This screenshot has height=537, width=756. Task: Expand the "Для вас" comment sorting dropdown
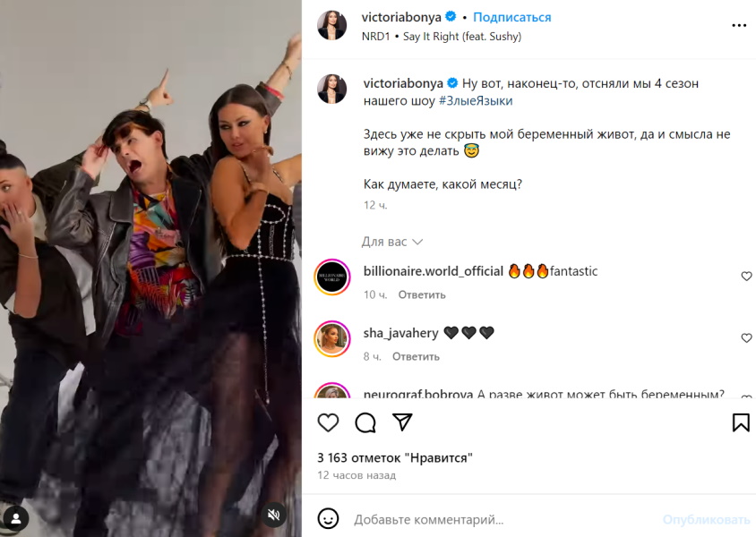point(391,242)
